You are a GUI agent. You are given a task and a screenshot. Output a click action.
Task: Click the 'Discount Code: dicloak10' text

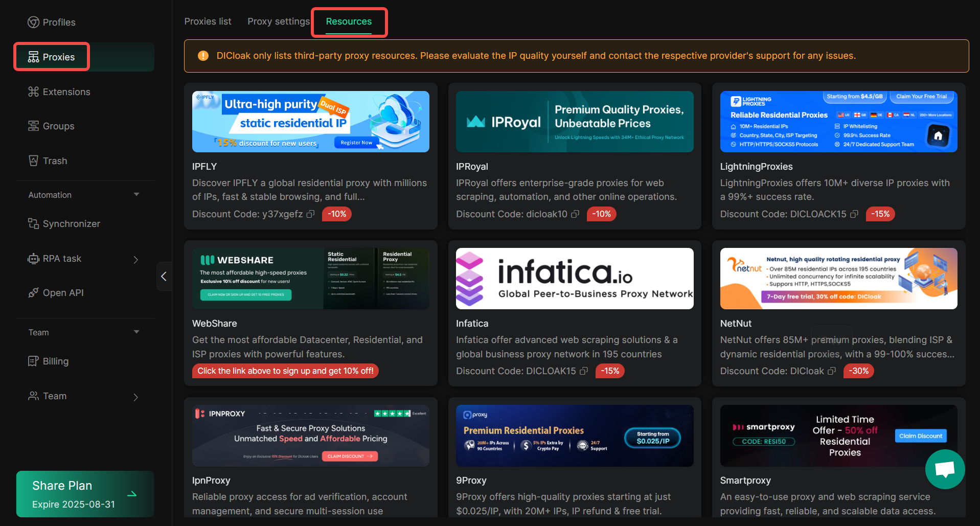click(x=512, y=214)
